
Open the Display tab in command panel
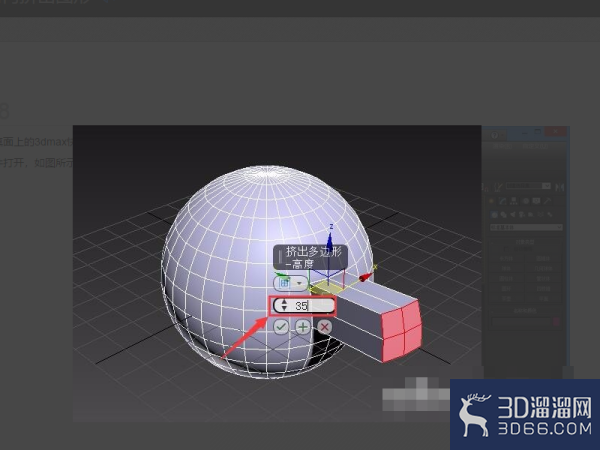click(x=536, y=201)
